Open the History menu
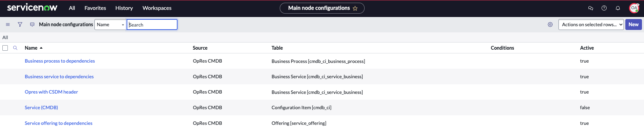 click(124, 8)
